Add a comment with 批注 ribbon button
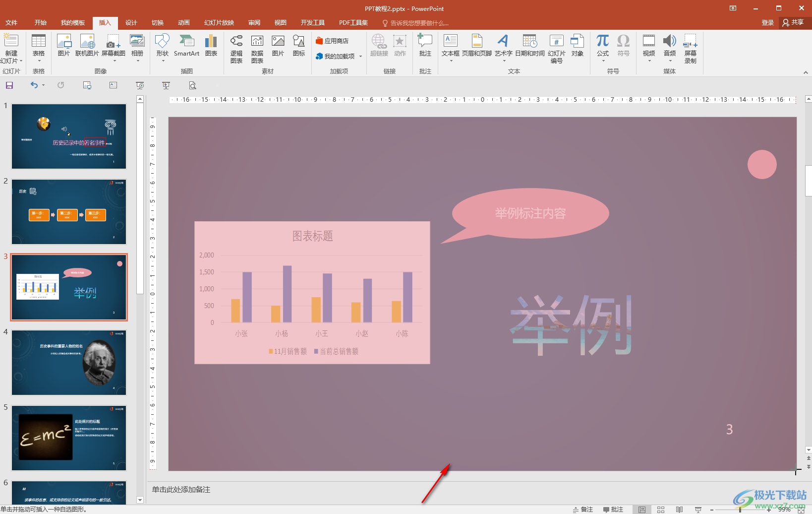This screenshot has width=812, height=514. [425, 46]
